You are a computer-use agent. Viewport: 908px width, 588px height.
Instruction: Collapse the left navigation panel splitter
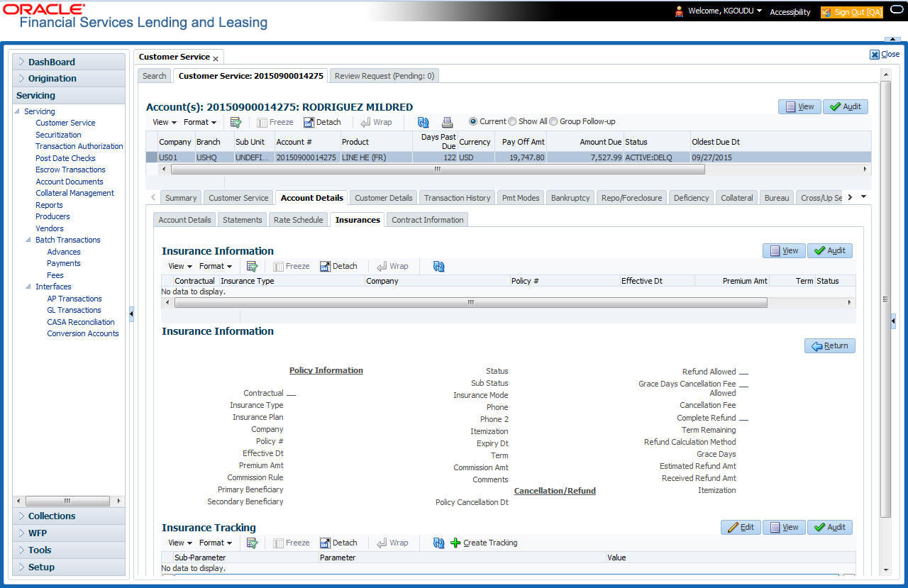pyautogui.click(x=131, y=313)
